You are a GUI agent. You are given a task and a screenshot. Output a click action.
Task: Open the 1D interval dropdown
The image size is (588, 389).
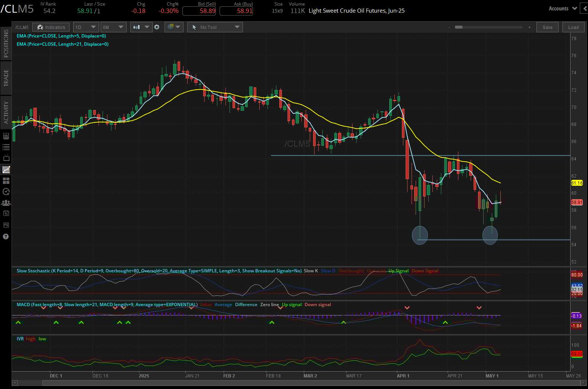(86, 27)
